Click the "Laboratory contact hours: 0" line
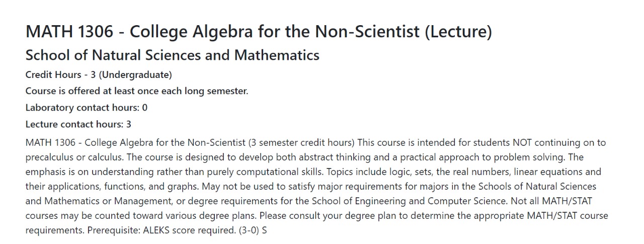The width and height of the screenshot is (644, 244). (86, 108)
